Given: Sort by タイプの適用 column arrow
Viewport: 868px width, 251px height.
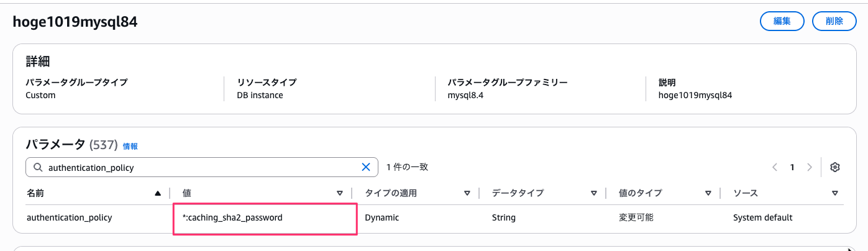Looking at the screenshot, I should (x=467, y=193).
